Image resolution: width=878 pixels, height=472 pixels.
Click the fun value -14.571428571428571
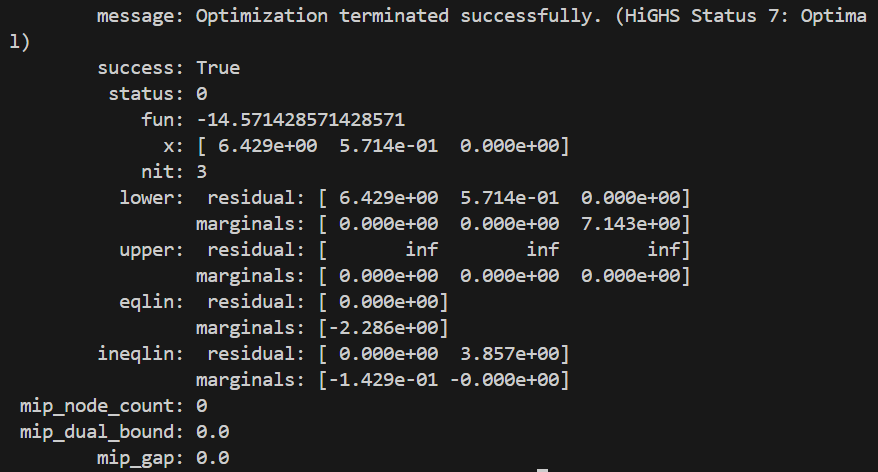click(x=300, y=120)
